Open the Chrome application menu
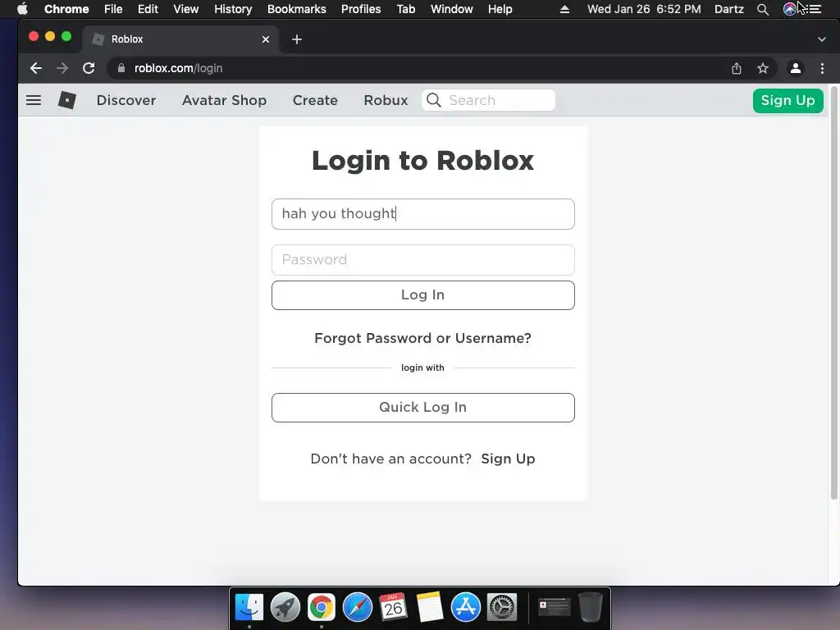The height and width of the screenshot is (630, 840). [x=66, y=9]
